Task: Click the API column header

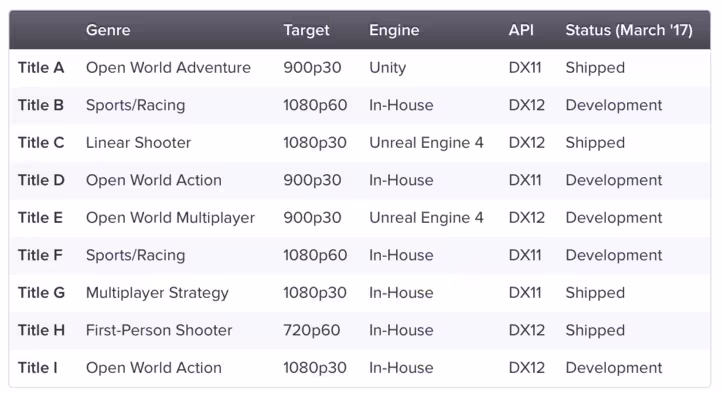Action: (x=521, y=30)
